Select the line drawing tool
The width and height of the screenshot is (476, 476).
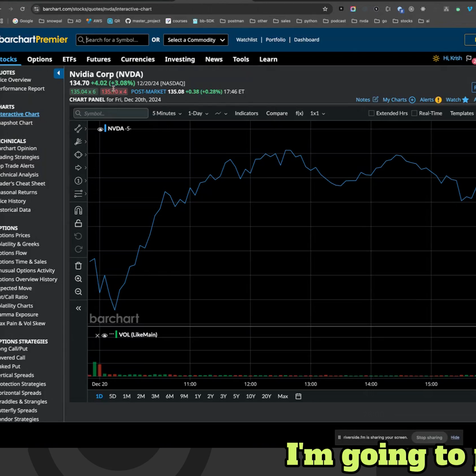(78, 129)
